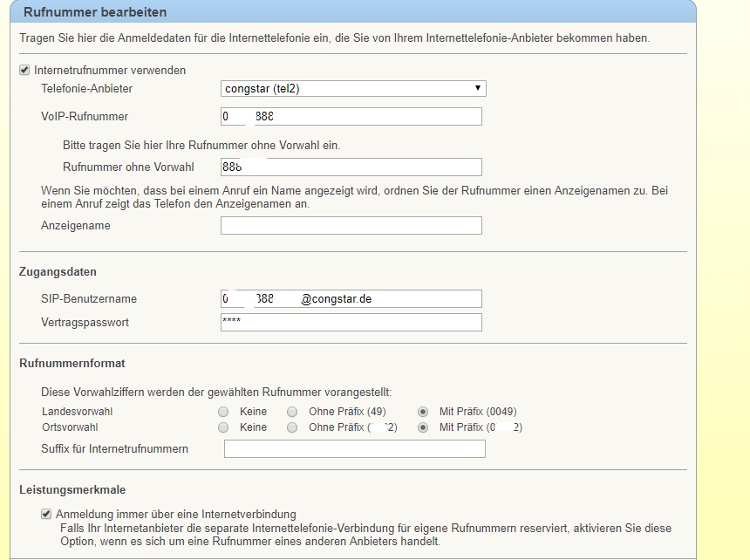The image size is (750, 560).
Task: Focus the 'Rufnummer ohne Vorwahl' field
Action: point(351,167)
